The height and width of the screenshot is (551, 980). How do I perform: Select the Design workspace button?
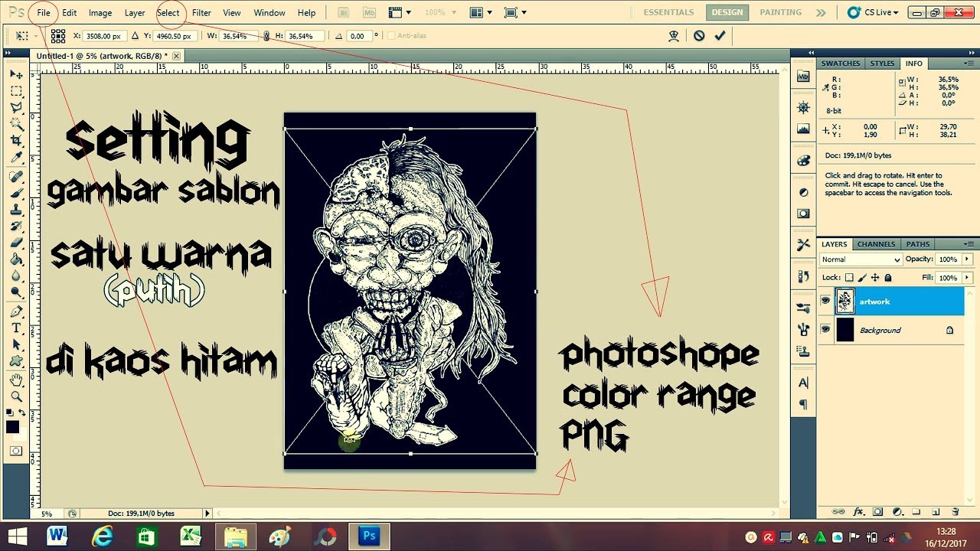click(727, 12)
